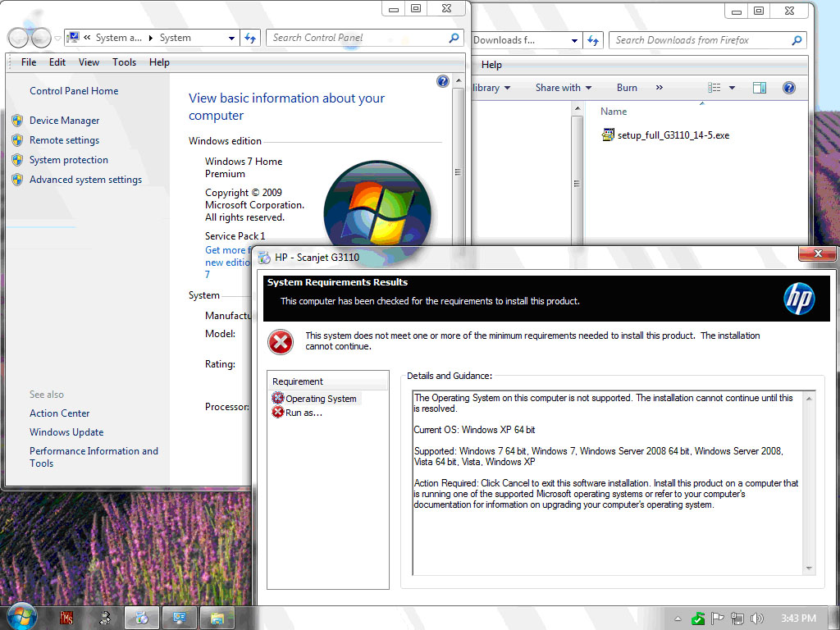Open Help menu in Downloads window
Image resolution: width=840 pixels, height=630 pixels.
point(491,65)
